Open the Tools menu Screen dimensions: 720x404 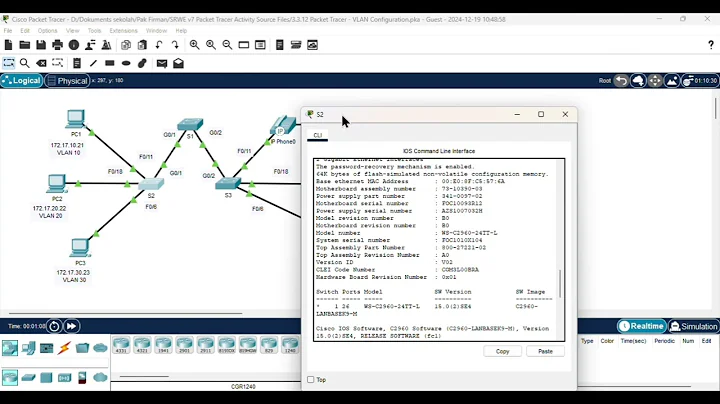[x=94, y=31]
